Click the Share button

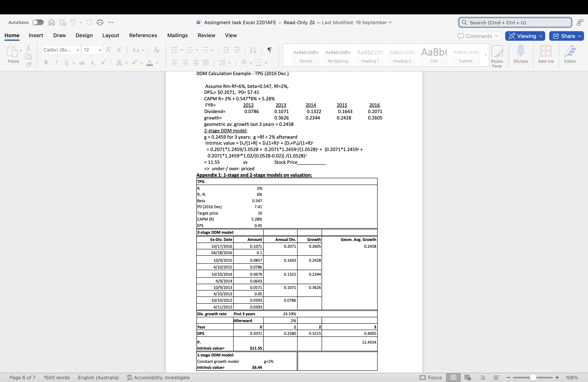[566, 36]
